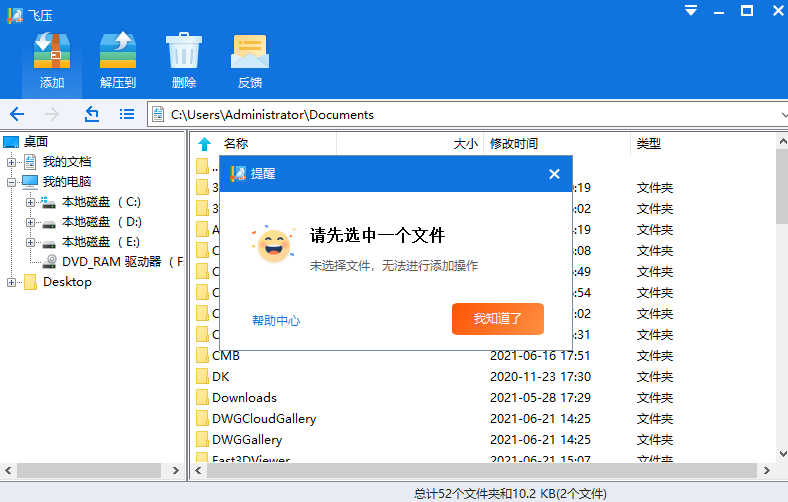Click the DWGCloudGallery folder icon
The image size is (788, 502).
point(203,419)
